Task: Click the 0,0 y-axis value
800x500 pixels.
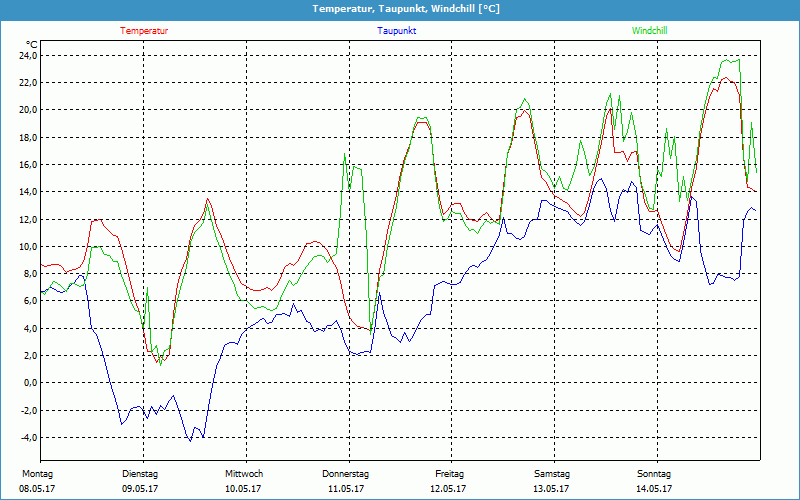Action: (x=31, y=383)
